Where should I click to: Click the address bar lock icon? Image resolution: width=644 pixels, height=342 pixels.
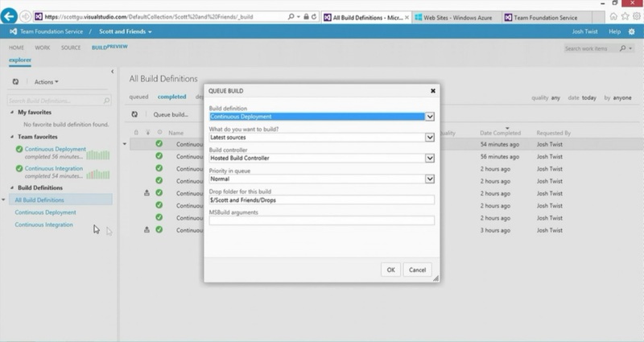click(x=306, y=17)
